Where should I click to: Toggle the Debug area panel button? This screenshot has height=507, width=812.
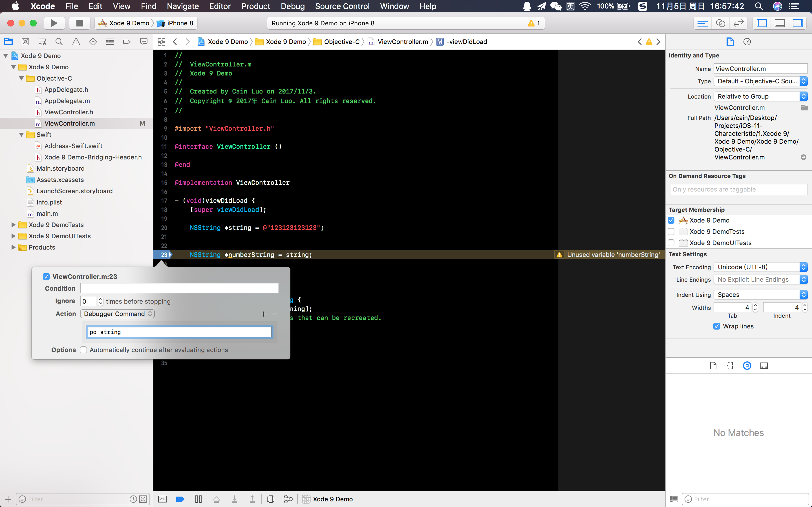[x=780, y=23]
